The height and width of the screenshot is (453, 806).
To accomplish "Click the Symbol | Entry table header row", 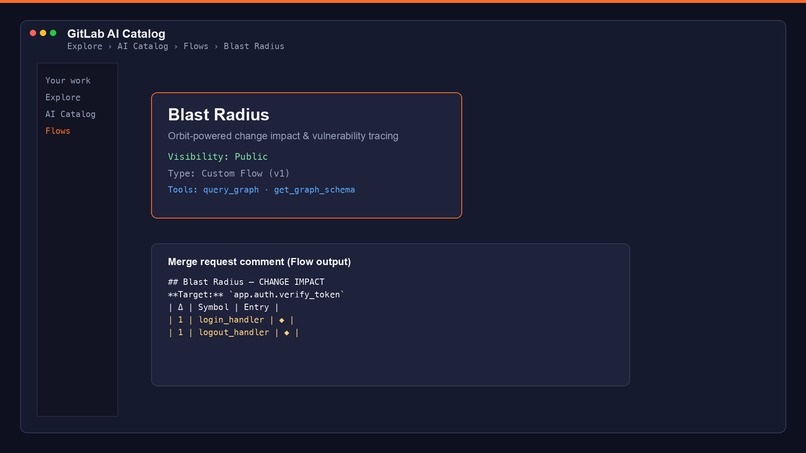I will pos(223,307).
